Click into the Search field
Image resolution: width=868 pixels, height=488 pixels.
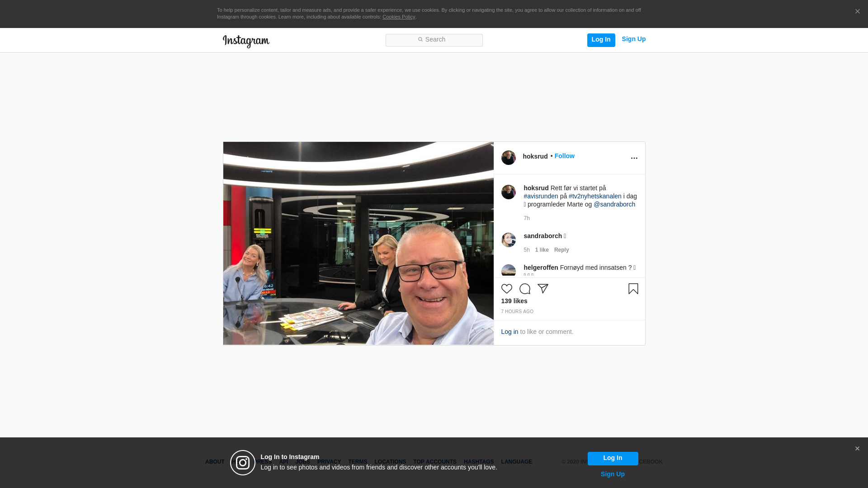[434, 40]
